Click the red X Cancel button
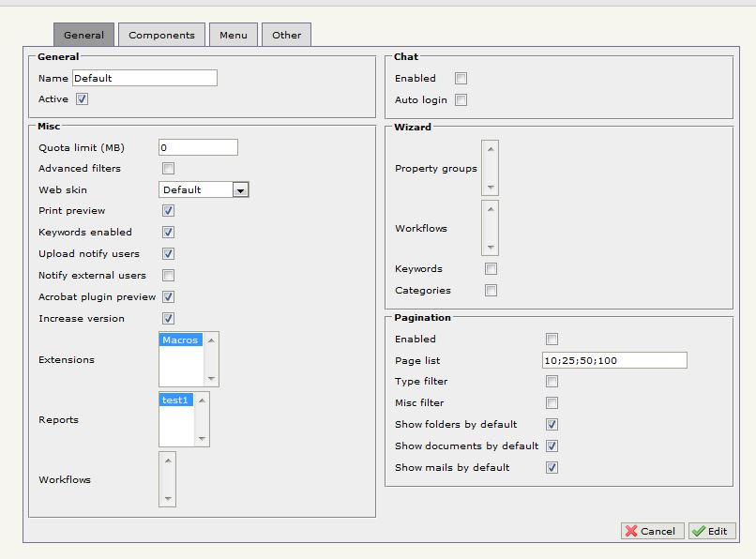 [x=652, y=531]
